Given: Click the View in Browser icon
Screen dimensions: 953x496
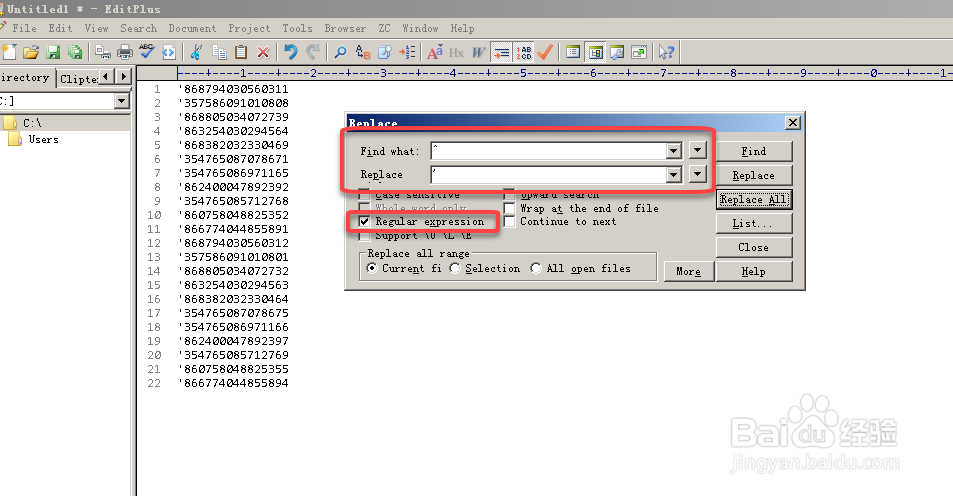Looking at the screenshot, I should click(168, 52).
